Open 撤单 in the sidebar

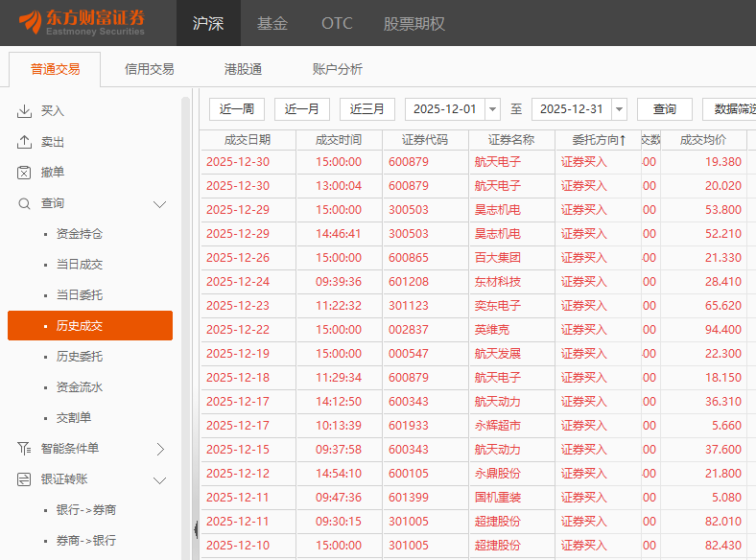(53, 173)
